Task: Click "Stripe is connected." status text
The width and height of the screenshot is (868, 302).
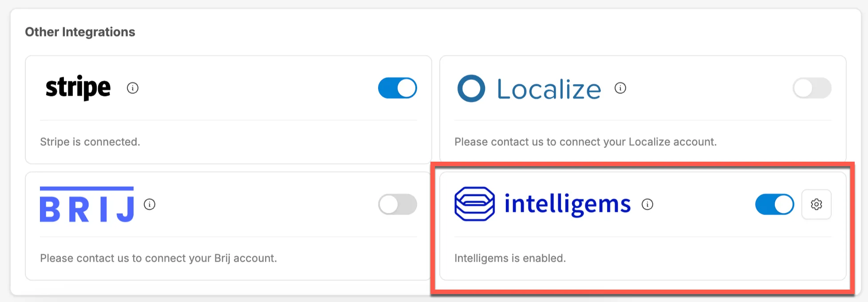Action: 90,142
